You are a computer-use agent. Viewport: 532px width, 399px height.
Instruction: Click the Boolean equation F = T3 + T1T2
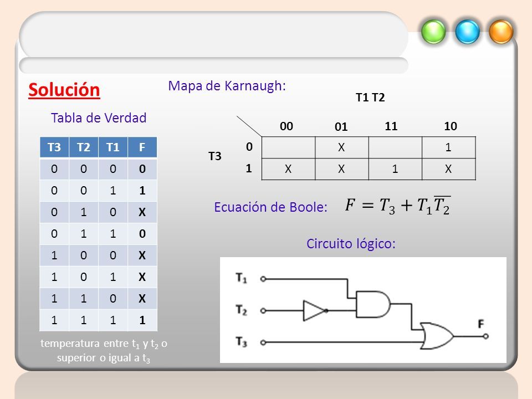[398, 206]
